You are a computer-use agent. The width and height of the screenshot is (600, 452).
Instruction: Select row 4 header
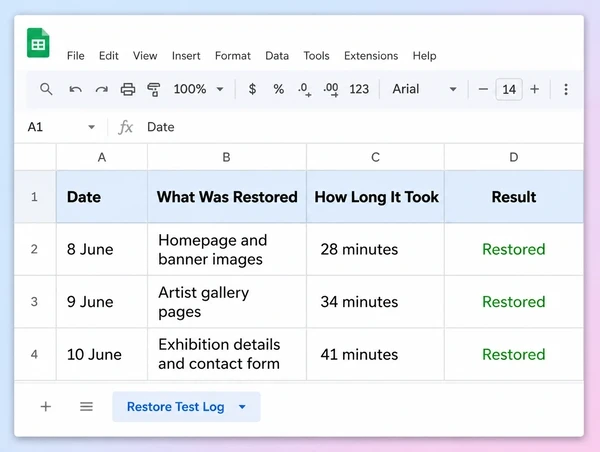pyautogui.click(x=35, y=354)
